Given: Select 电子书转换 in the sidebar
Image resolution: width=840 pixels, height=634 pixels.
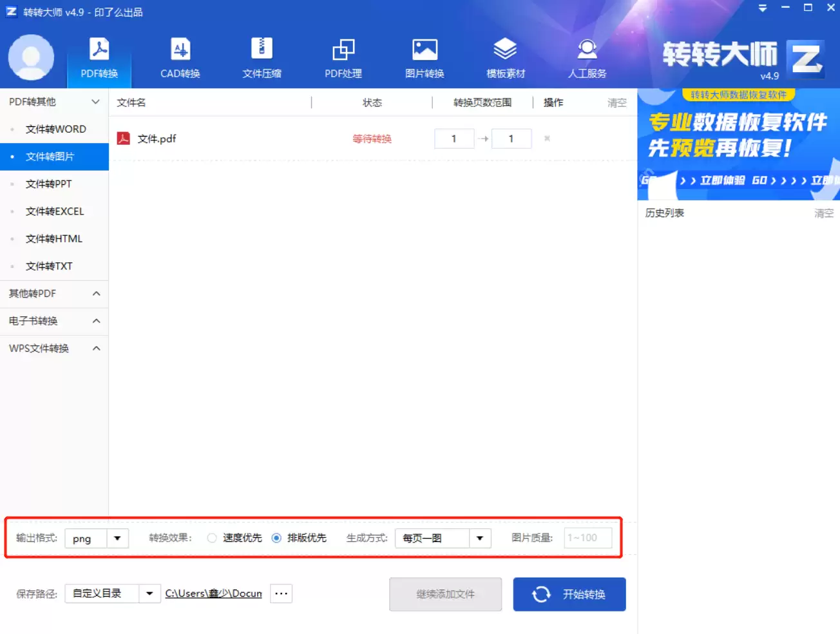Looking at the screenshot, I should 55,321.
